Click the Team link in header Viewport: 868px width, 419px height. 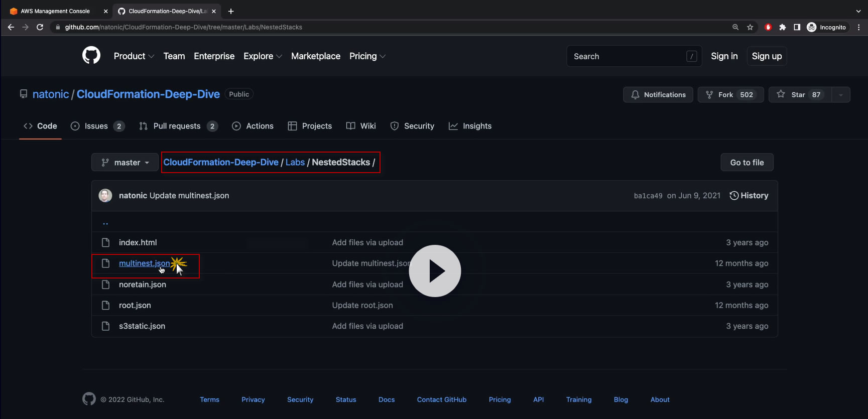(174, 56)
